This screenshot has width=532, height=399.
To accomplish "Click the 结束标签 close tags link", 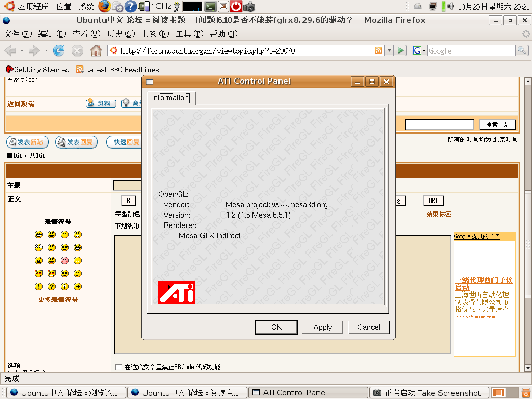I will (438, 214).
